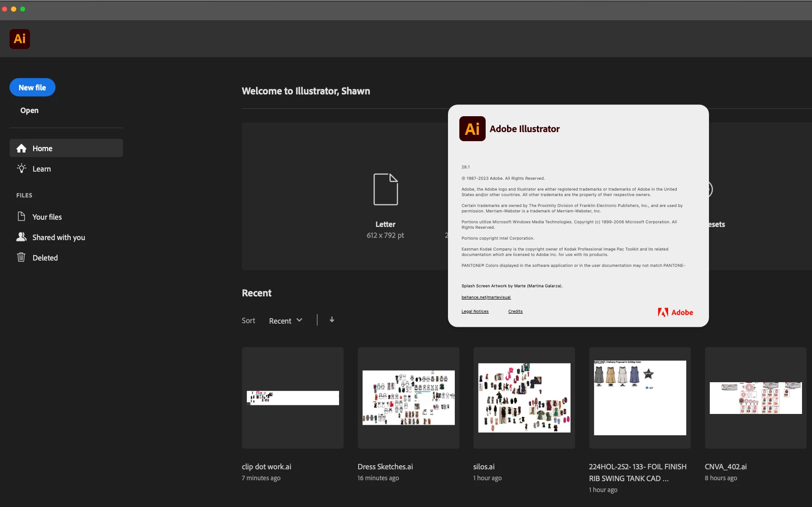Click the Home house icon
Viewport: 812px width, 507px height.
21,148
